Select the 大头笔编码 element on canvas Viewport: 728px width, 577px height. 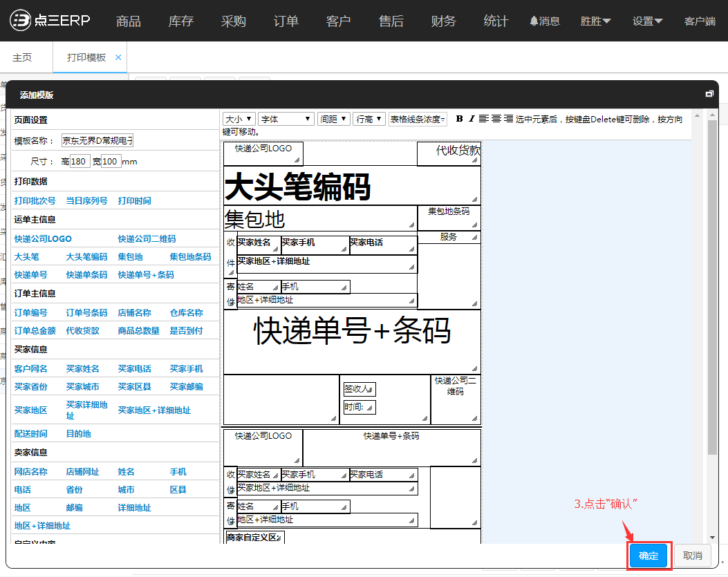[352, 186]
